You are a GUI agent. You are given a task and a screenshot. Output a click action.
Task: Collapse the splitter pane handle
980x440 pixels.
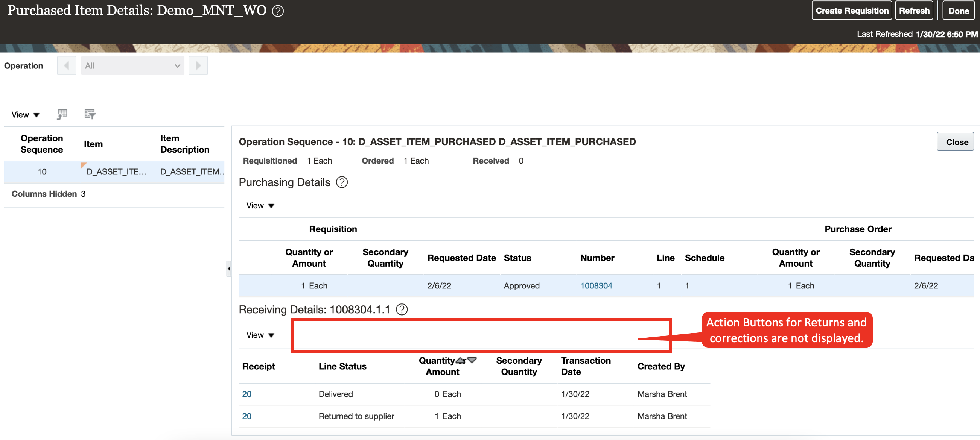[228, 269]
